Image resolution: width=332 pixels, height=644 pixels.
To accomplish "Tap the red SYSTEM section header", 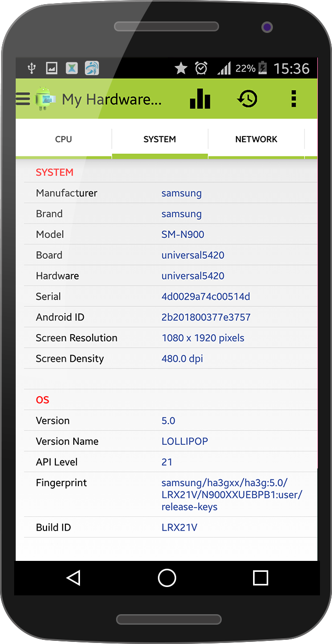I will [54, 172].
